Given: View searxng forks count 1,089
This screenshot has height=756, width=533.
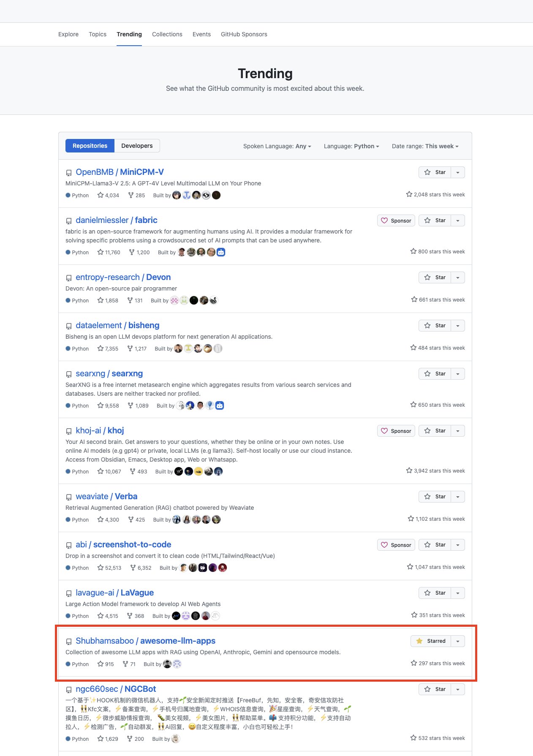Looking at the screenshot, I should (x=138, y=405).
